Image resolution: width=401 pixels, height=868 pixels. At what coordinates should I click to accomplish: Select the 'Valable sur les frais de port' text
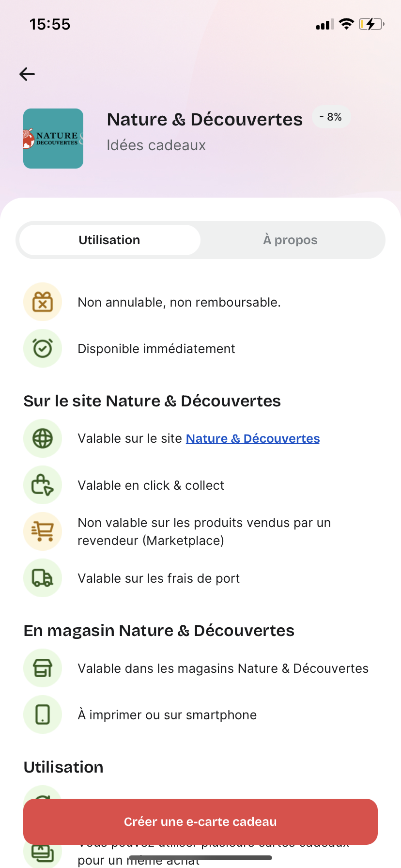159,578
